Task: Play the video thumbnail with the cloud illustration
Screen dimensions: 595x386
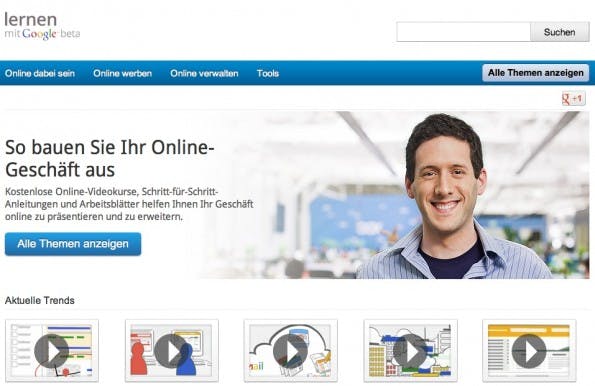Action: pos(290,351)
